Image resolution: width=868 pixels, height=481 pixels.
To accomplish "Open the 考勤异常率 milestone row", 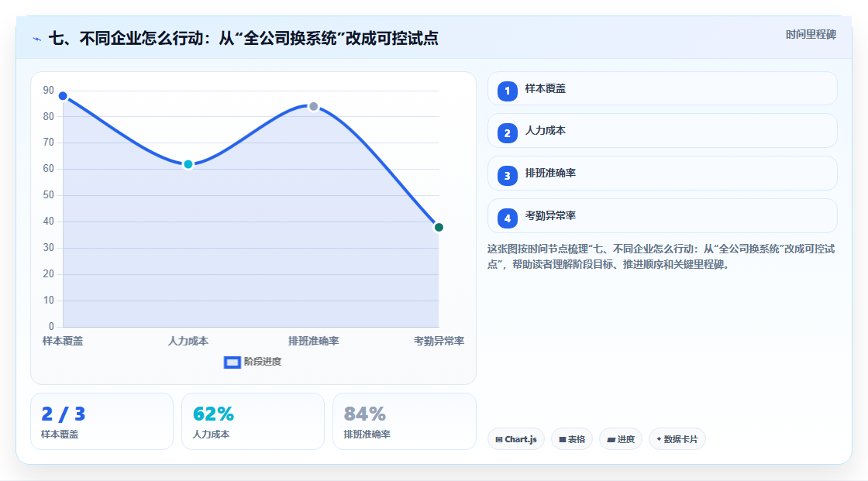I will (662, 216).
